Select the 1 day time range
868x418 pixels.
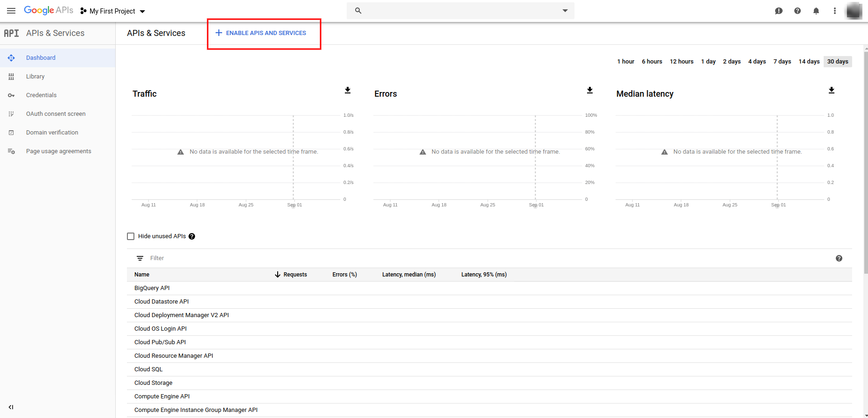click(708, 62)
